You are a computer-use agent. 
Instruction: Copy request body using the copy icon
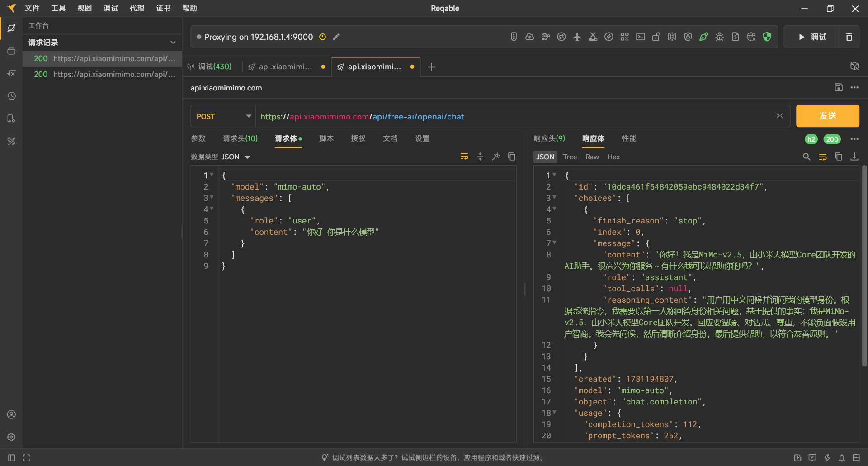click(512, 157)
